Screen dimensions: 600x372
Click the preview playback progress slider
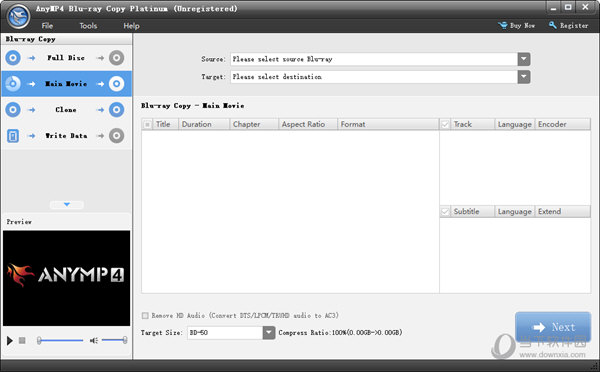[60, 340]
